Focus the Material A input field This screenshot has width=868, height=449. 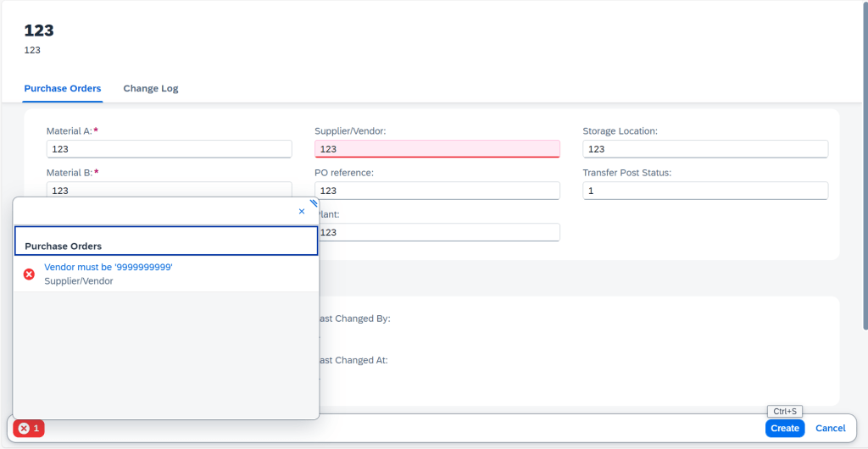point(169,149)
